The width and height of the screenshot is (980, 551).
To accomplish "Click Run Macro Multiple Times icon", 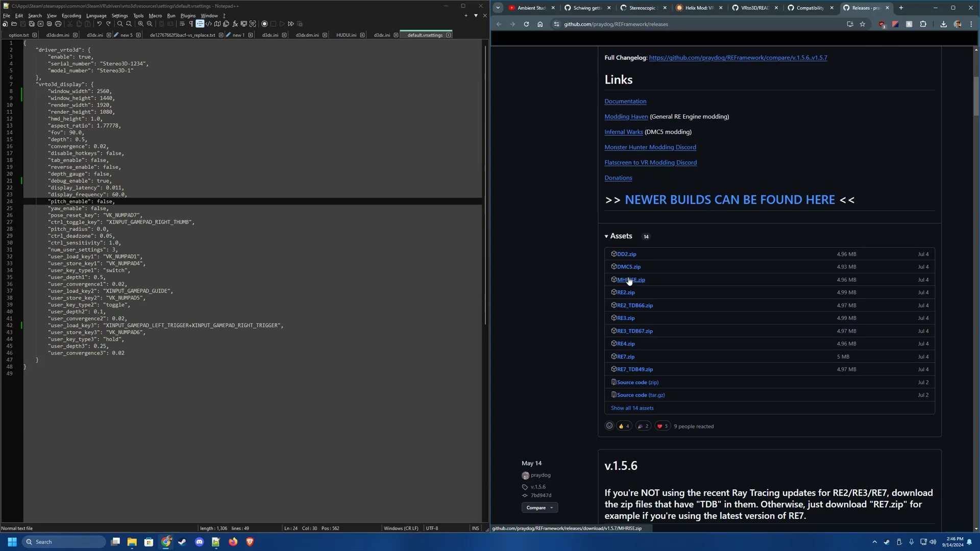I will coord(291,24).
